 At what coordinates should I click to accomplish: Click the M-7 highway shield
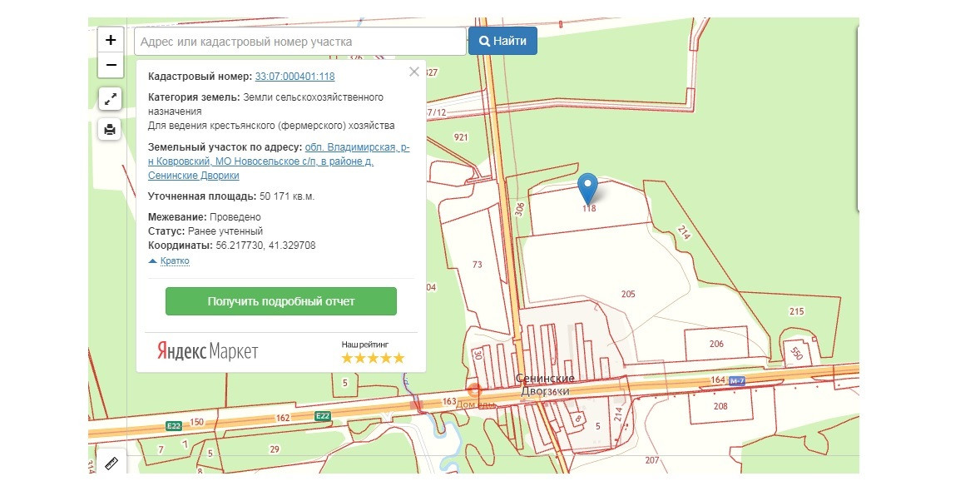pos(738,380)
